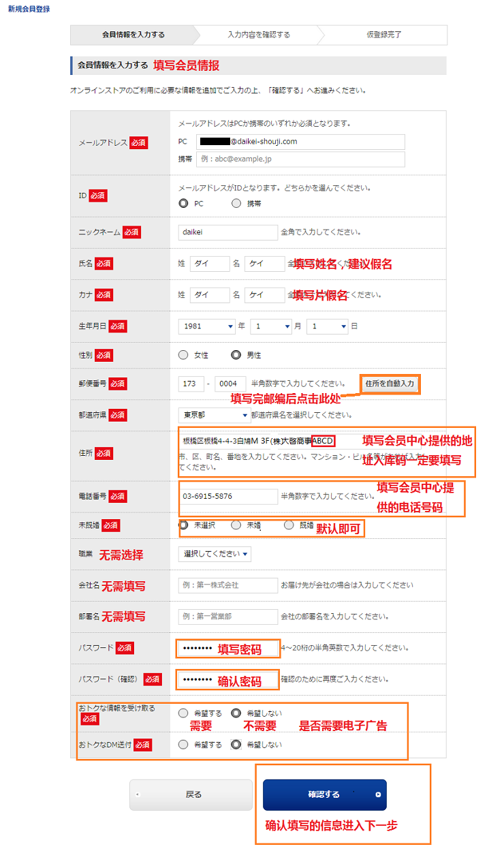Click the 会社名 company name input field
Image resolution: width=504 pixels, height=853 pixels.
[x=227, y=585]
